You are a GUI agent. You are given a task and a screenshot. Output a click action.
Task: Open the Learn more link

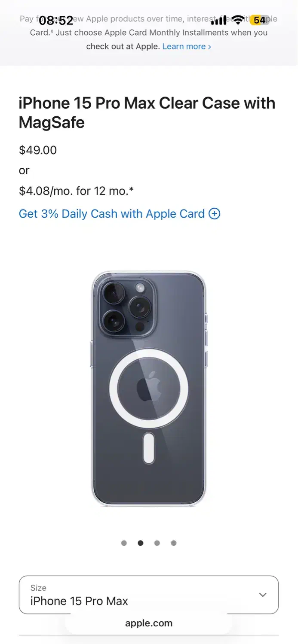[x=187, y=46]
